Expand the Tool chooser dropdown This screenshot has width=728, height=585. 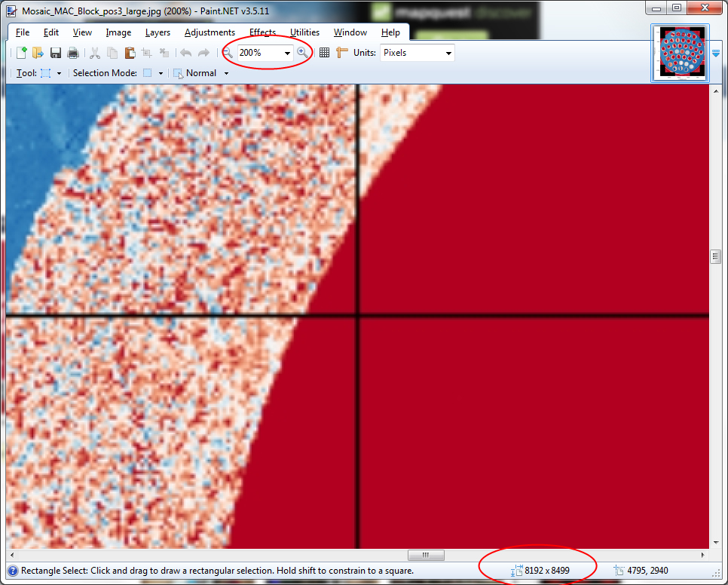59,74
